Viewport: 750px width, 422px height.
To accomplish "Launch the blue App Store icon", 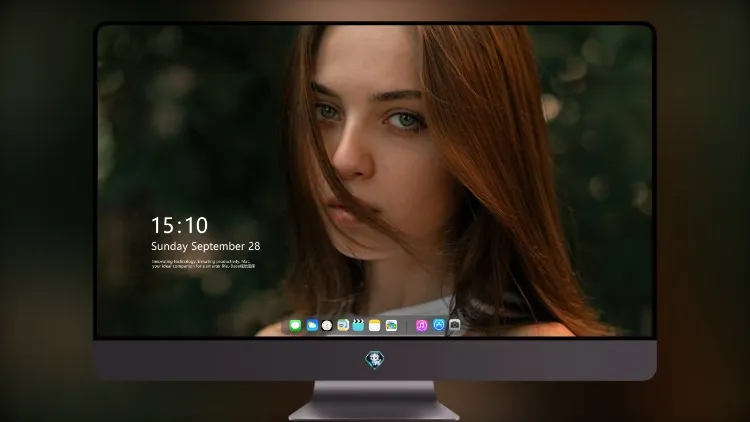I will [439, 325].
